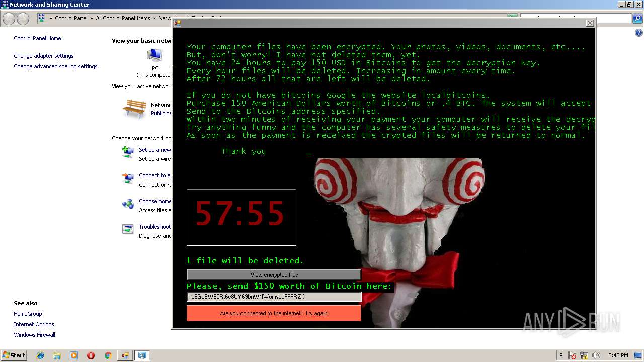
Task: Select the Bitcoin address text field
Action: coord(274,297)
